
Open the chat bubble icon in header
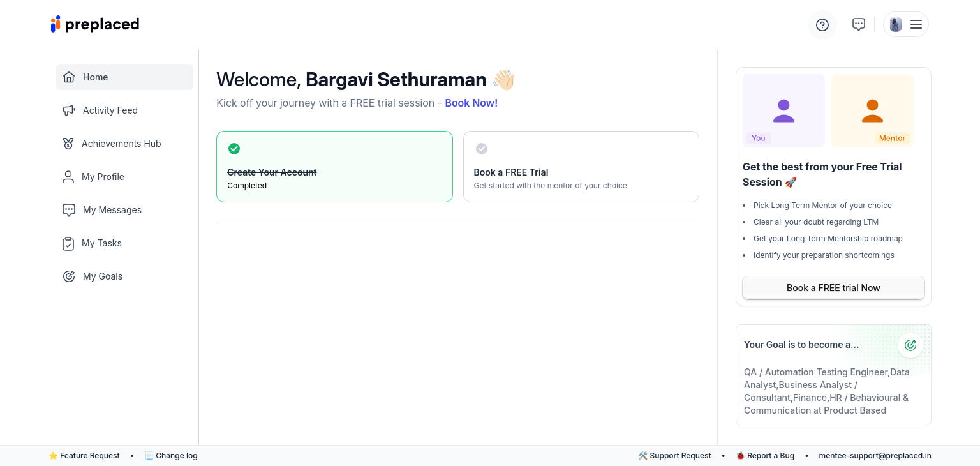point(859,24)
